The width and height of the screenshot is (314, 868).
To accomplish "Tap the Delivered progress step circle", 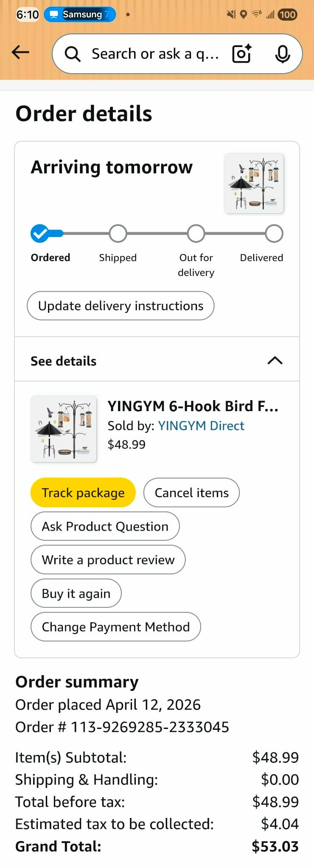I will (x=274, y=234).
